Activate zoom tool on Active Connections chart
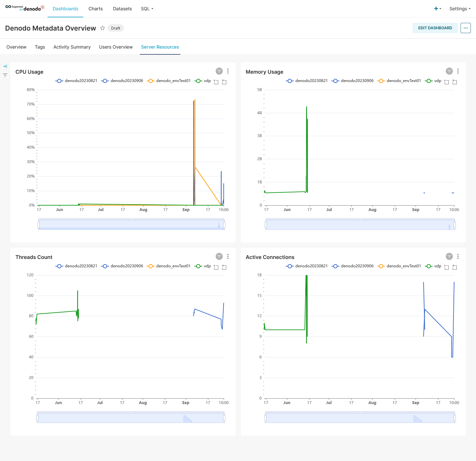This screenshot has height=461, width=476. click(x=446, y=267)
